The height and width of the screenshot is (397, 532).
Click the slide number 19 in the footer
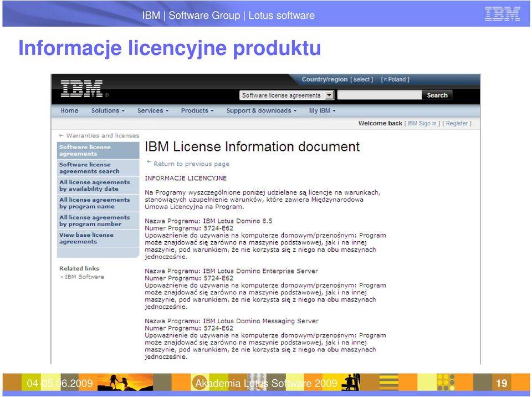502,383
